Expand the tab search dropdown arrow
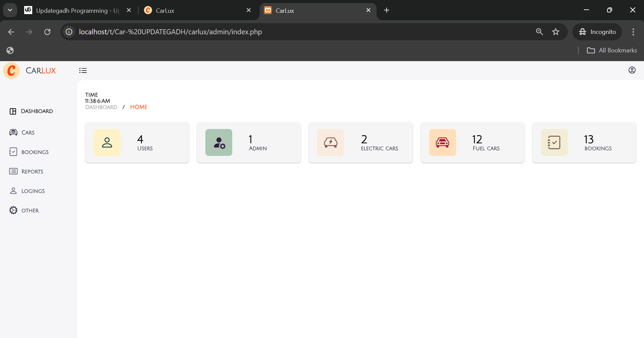Image resolution: width=644 pixels, height=338 pixels. [10, 10]
